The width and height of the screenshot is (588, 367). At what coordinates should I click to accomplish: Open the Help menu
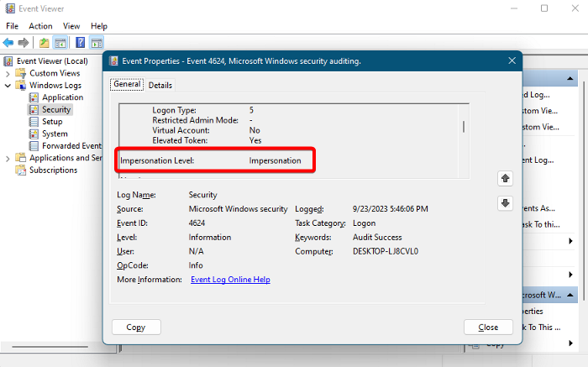(x=99, y=26)
